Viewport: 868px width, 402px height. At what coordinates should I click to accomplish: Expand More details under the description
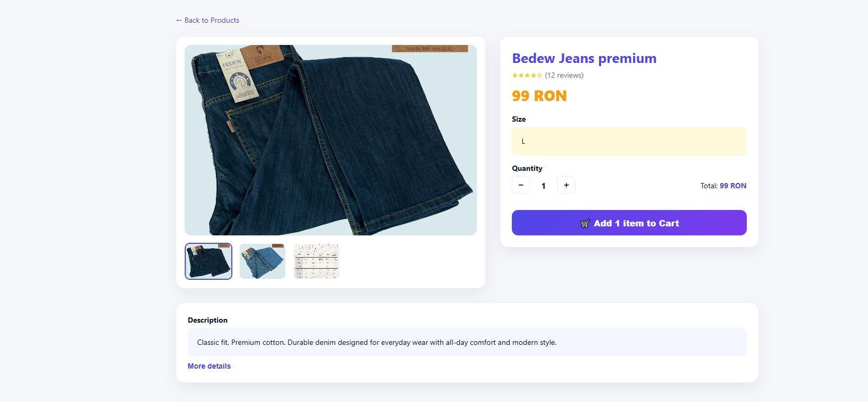pos(209,366)
